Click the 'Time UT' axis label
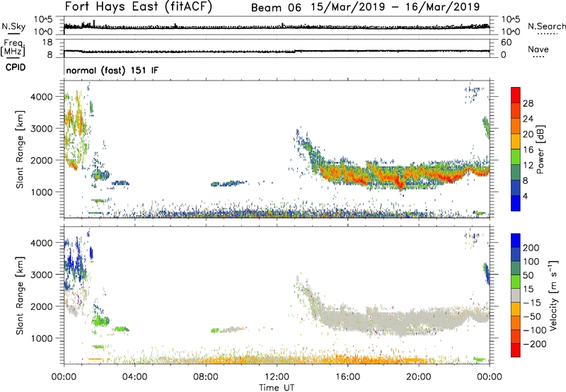This screenshot has height=392, width=566. point(277,388)
